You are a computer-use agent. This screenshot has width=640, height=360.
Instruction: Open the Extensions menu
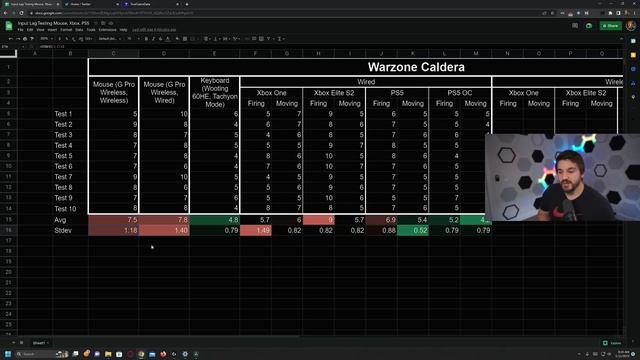[107, 30]
